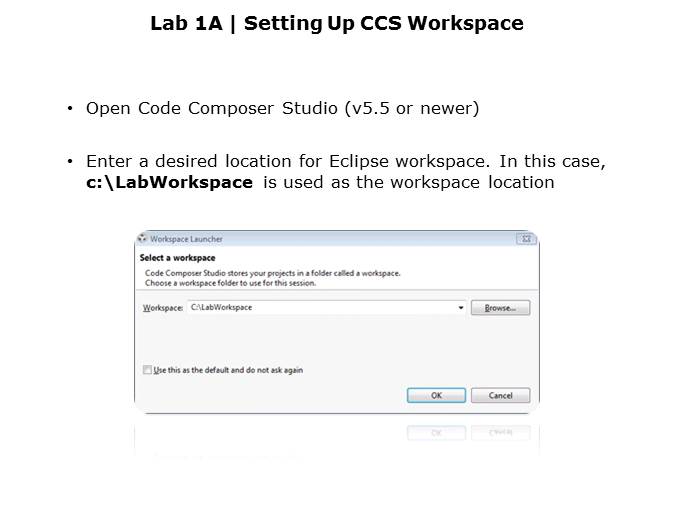Viewport: 674px width, 506px height.
Task: Click the bold c:\LabWorkspace text in the slide
Action: [169, 182]
